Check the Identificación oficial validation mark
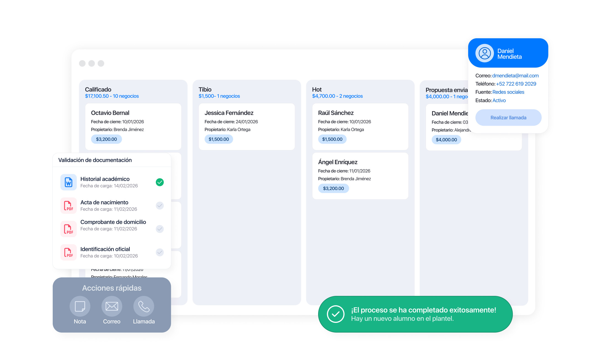Screen dimensions: 607x364 coord(160,252)
